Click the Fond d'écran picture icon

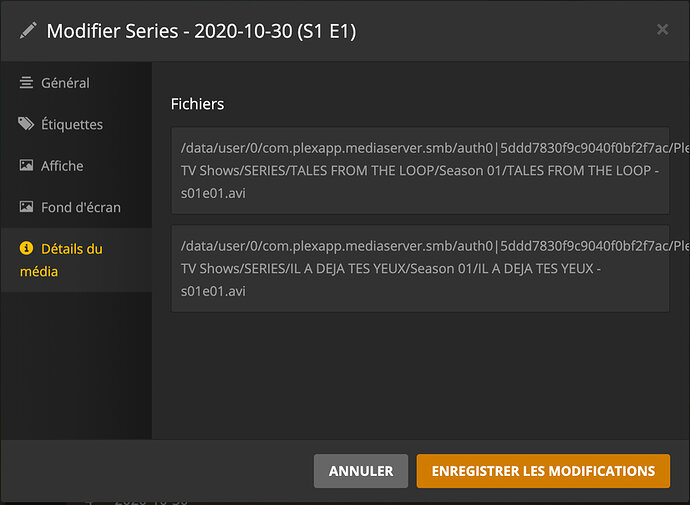(26, 207)
